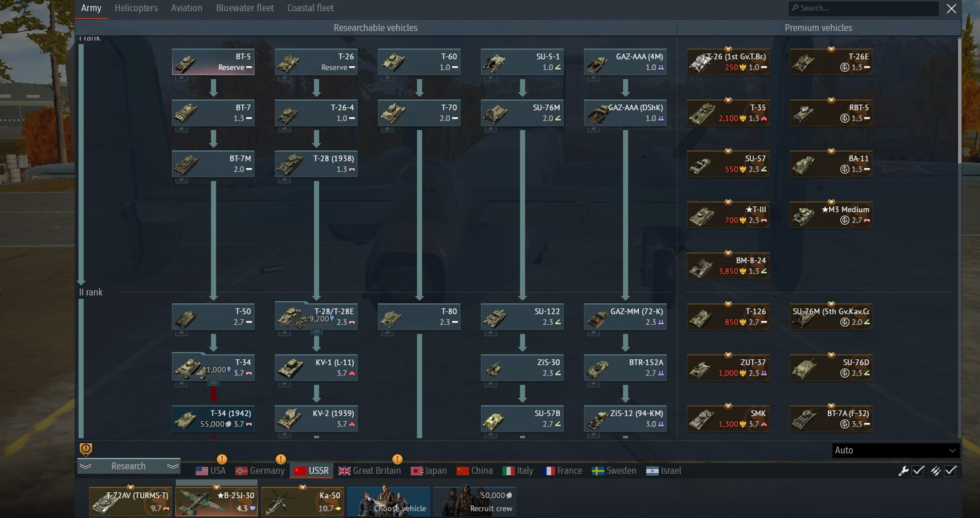Pick the KV-1 (L-11) heavy tank
The image size is (980, 518).
coord(316,367)
